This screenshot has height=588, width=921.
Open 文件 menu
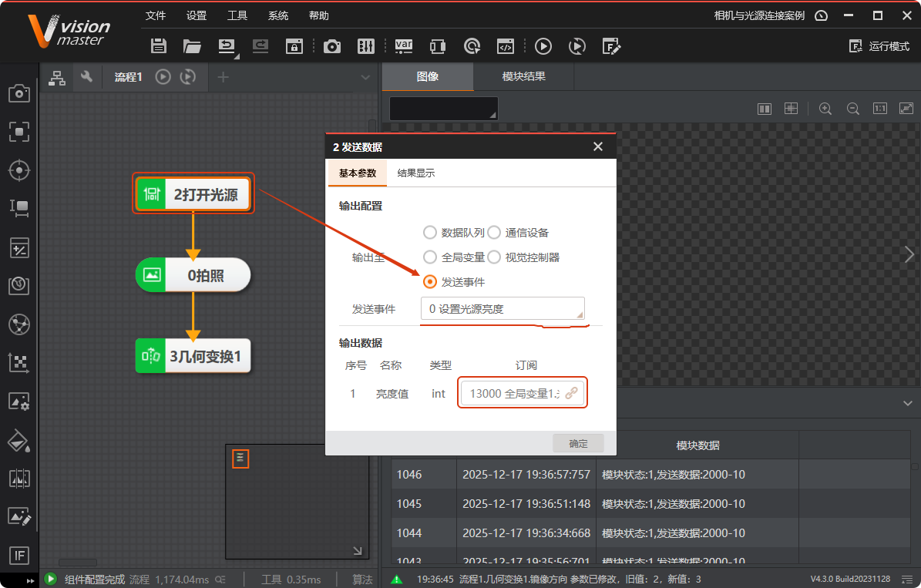point(156,15)
